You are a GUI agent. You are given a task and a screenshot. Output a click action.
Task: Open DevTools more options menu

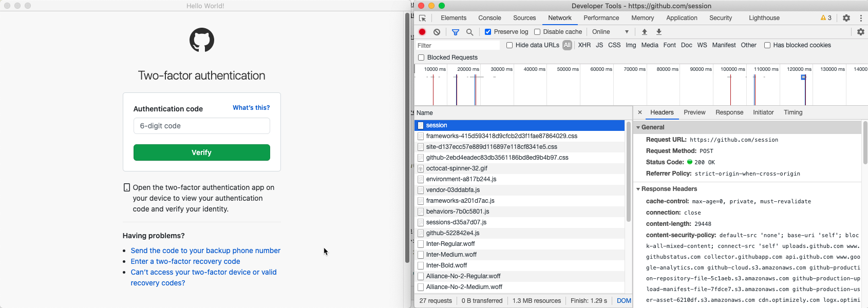861,18
